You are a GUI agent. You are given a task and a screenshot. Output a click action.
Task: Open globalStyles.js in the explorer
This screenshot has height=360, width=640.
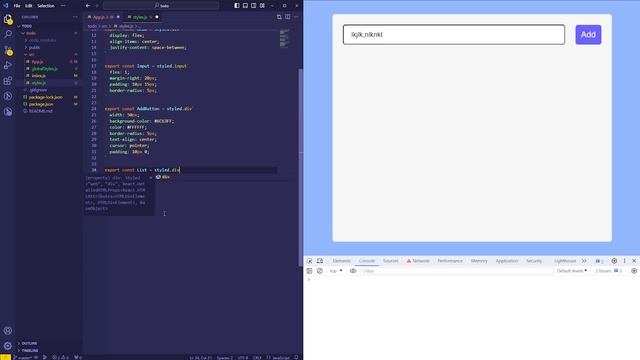coord(44,69)
